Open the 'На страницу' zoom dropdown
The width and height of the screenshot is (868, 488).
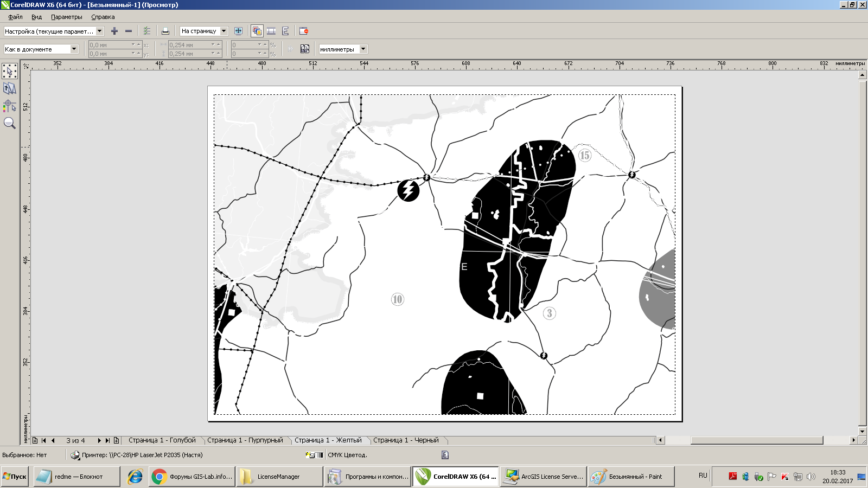click(x=224, y=31)
